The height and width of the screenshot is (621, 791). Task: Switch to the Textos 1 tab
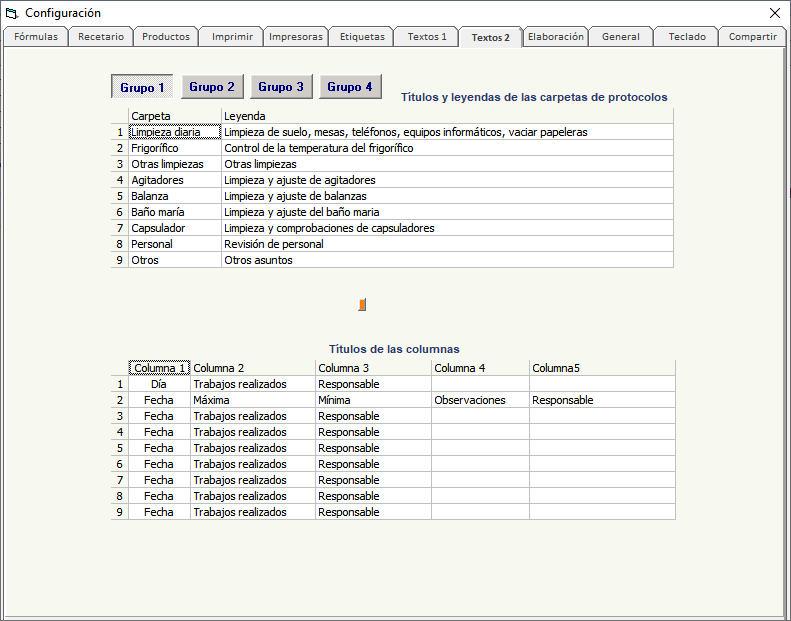click(x=427, y=37)
